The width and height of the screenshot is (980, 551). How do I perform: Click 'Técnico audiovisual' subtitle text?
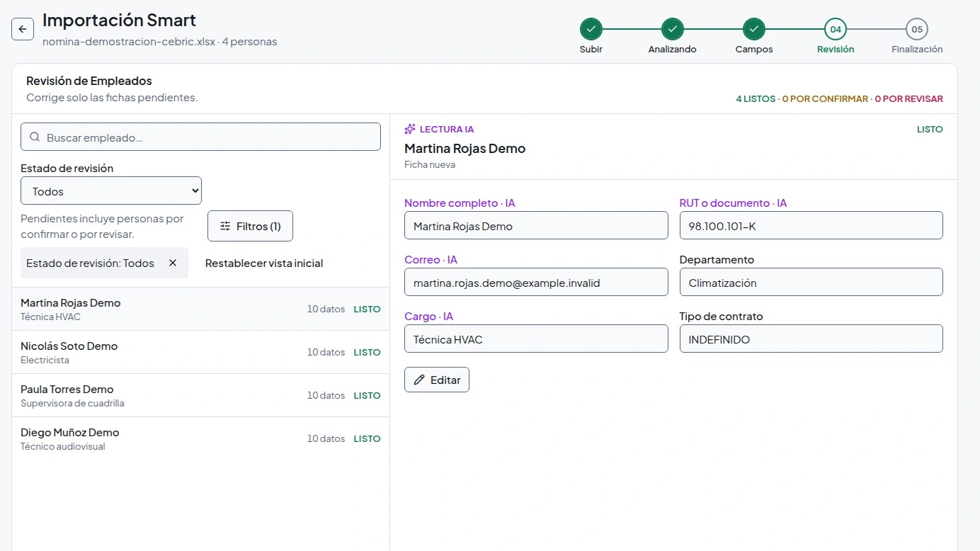(62, 446)
